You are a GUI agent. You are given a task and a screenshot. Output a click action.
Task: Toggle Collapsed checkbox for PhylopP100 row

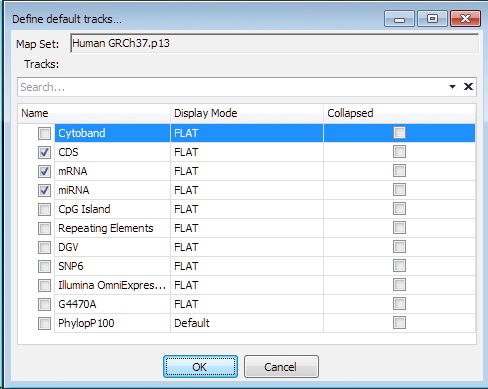point(399,323)
